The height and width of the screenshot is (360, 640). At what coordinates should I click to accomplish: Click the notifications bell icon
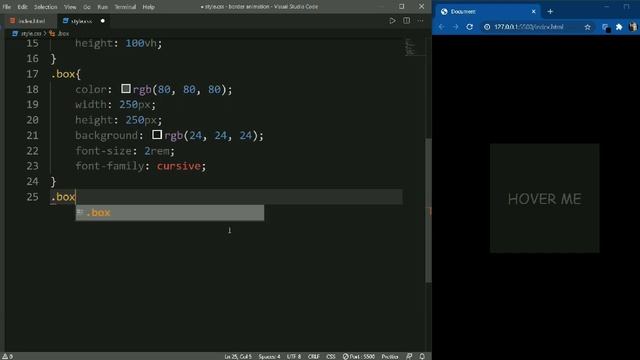tap(422, 356)
